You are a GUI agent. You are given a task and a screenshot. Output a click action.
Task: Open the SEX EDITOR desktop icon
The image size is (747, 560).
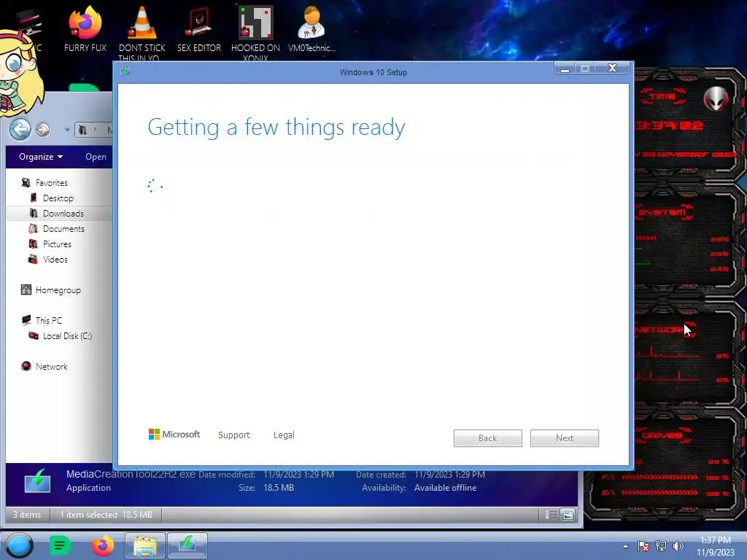pyautogui.click(x=198, y=28)
